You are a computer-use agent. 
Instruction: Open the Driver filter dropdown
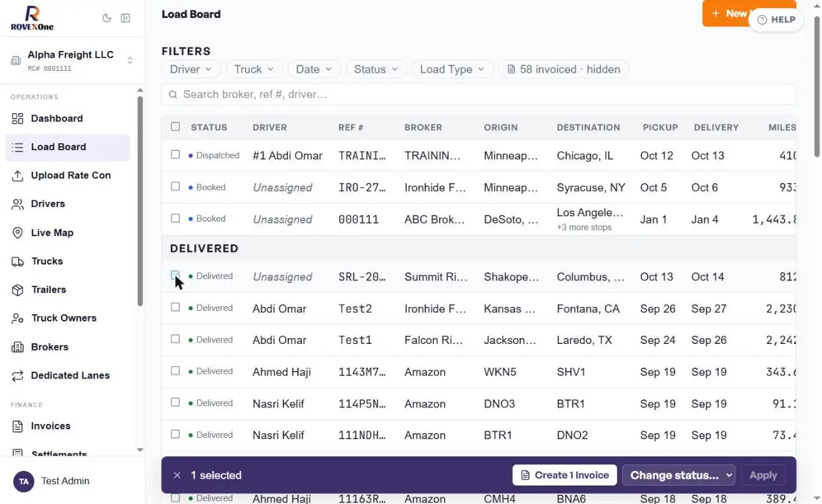pyautogui.click(x=191, y=69)
